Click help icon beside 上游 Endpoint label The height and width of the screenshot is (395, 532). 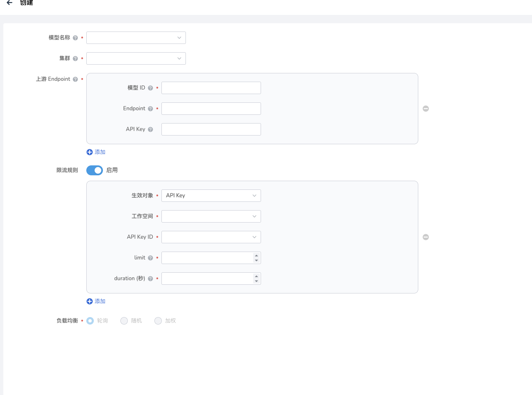coord(75,79)
